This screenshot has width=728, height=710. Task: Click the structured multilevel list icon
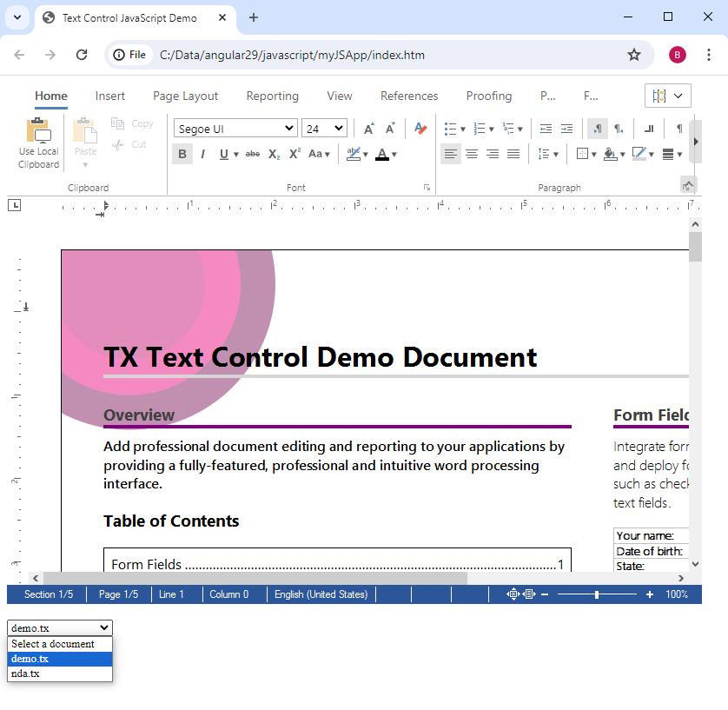[508, 129]
